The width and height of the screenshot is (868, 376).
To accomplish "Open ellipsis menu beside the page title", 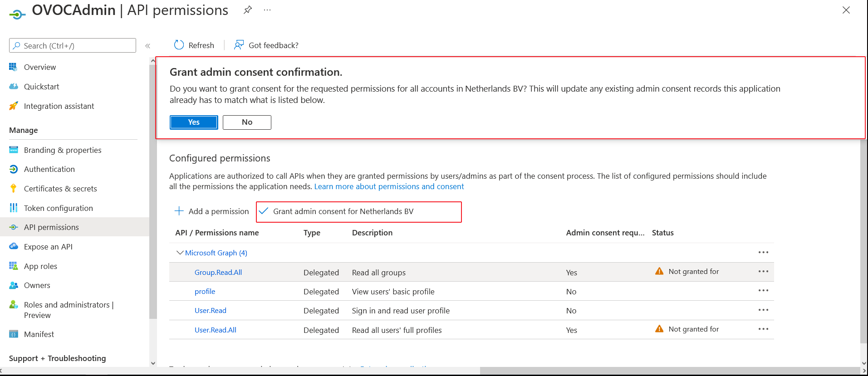I will 267,10.
